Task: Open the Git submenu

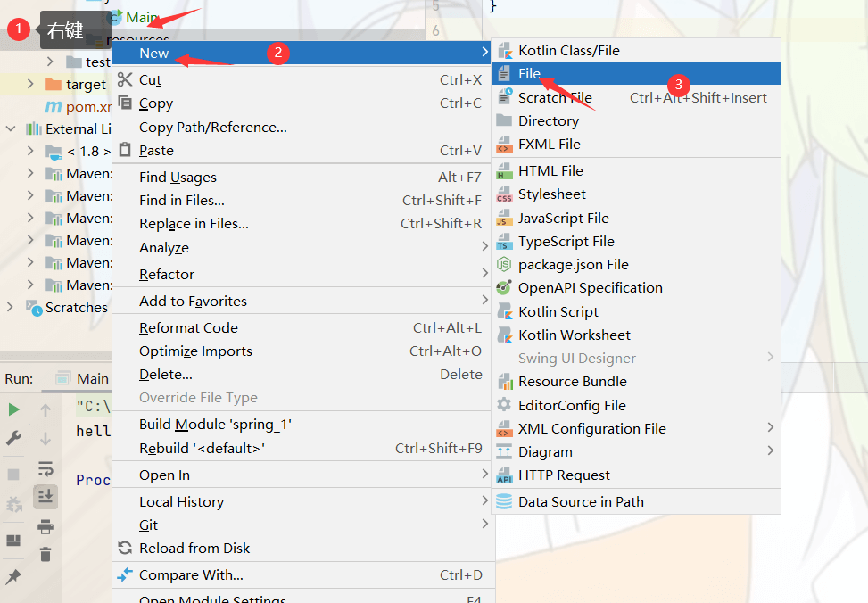Action: tap(302, 525)
